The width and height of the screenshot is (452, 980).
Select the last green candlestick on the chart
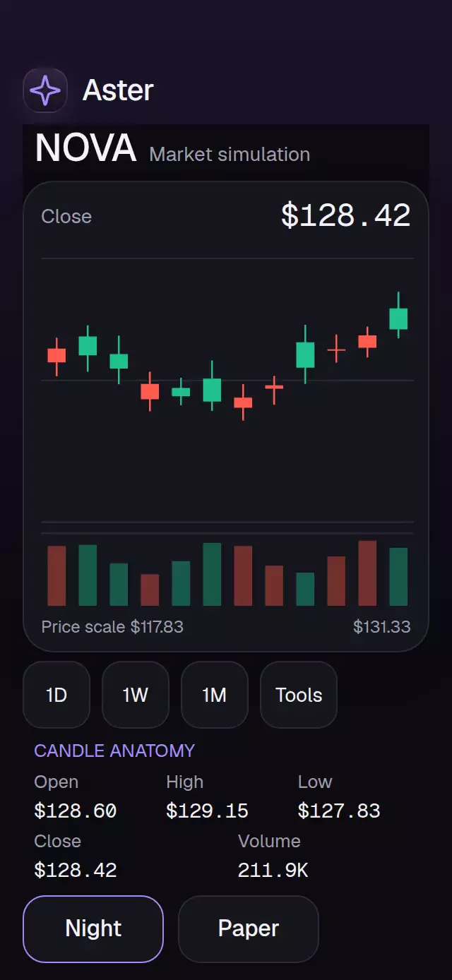[x=398, y=315]
